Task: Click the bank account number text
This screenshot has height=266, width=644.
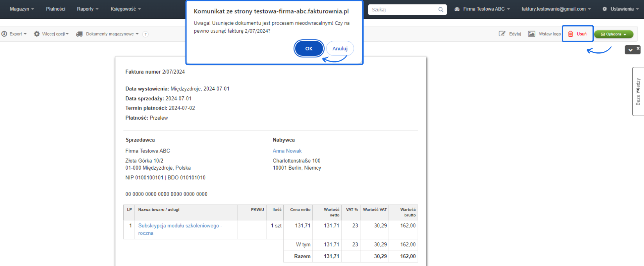Action: 166,194
